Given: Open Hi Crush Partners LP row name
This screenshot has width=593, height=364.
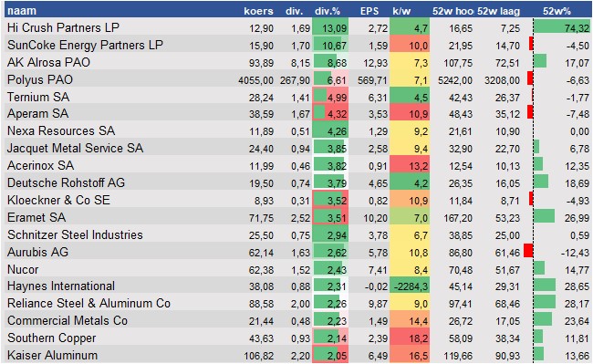Looking at the screenshot, I should click(63, 27).
